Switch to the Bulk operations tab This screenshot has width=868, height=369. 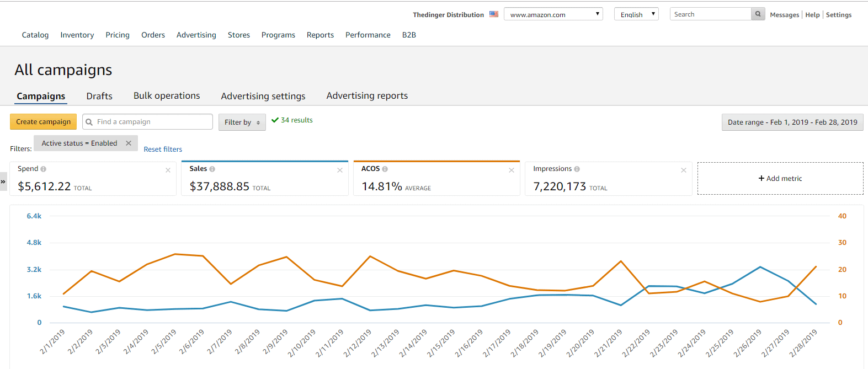point(167,96)
